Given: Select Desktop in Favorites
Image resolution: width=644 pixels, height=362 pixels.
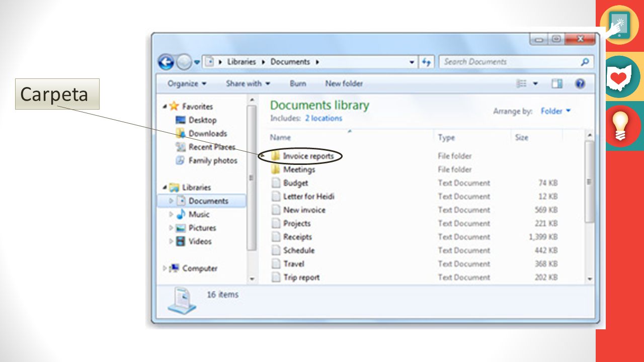Looking at the screenshot, I should click(202, 120).
